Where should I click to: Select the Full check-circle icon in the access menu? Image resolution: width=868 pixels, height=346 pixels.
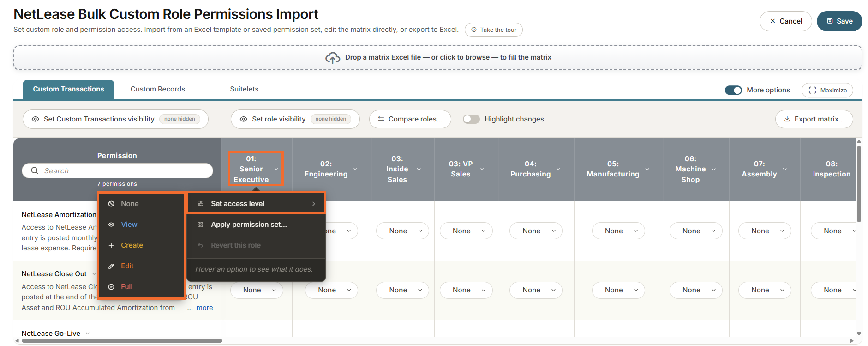(111, 287)
